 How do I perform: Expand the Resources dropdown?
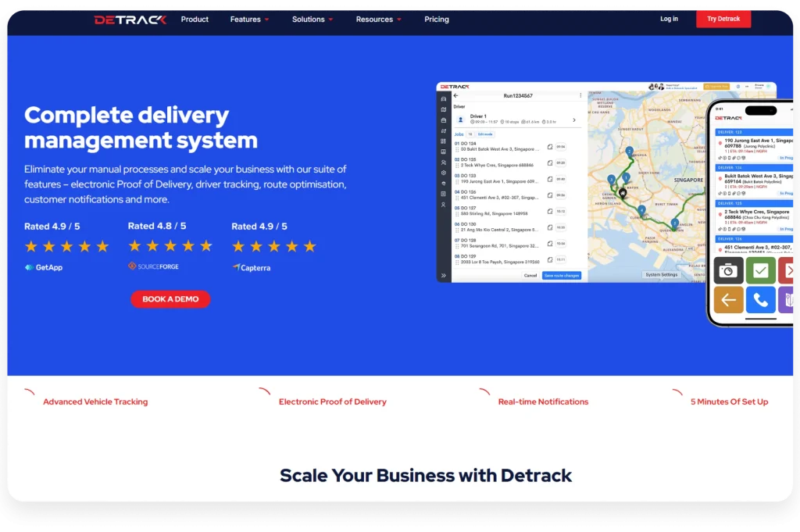378,20
